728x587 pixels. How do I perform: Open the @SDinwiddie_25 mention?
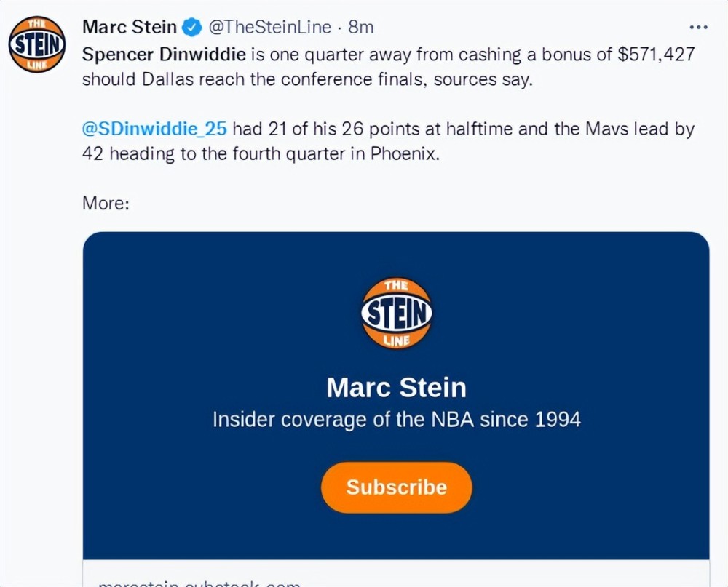pyautogui.click(x=154, y=129)
